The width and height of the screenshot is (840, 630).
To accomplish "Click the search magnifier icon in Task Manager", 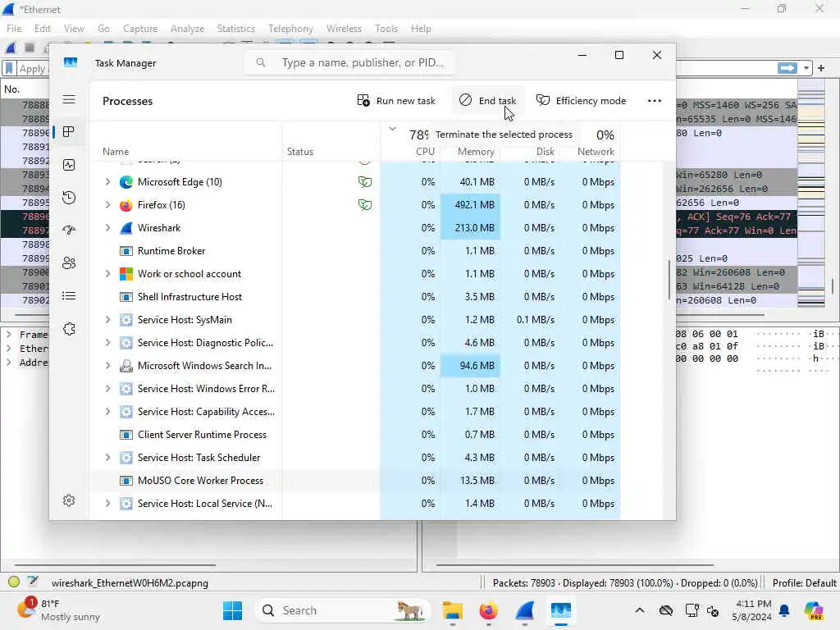I will coord(261,62).
